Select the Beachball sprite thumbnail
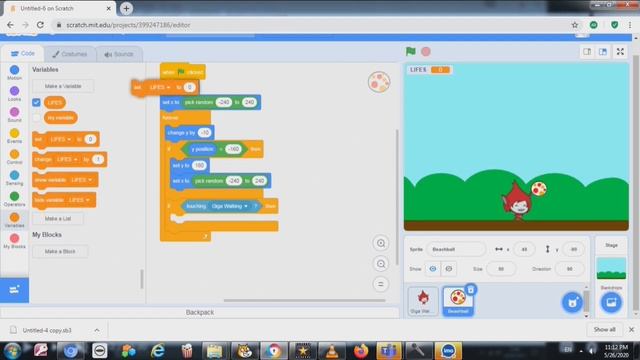 [458, 301]
